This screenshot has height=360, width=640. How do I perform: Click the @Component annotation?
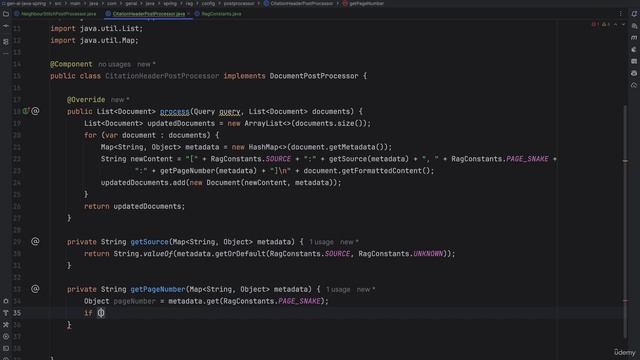point(71,64)
